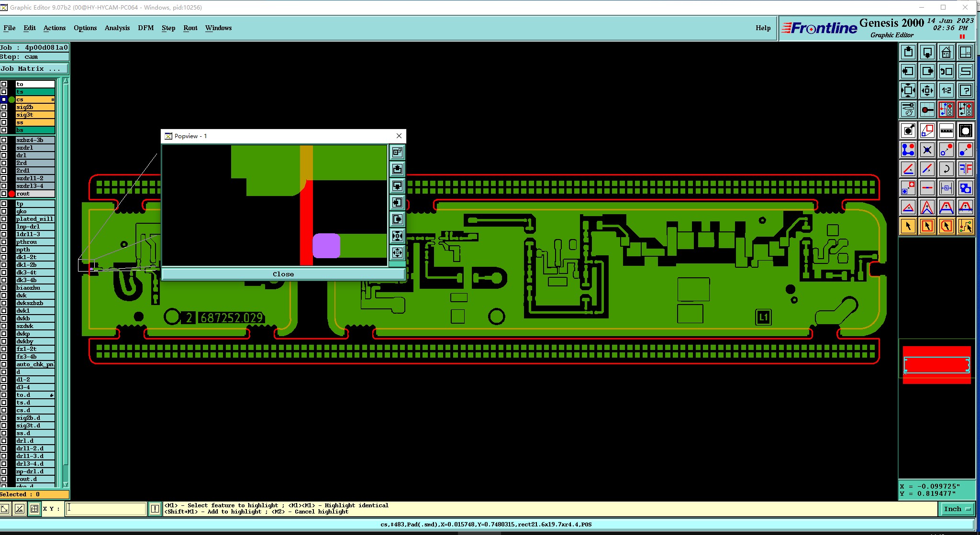Image resolution: width=980 pixels, height=535 pixels.
Task: Open the popview zoom window tool
Action: (927, 131)
